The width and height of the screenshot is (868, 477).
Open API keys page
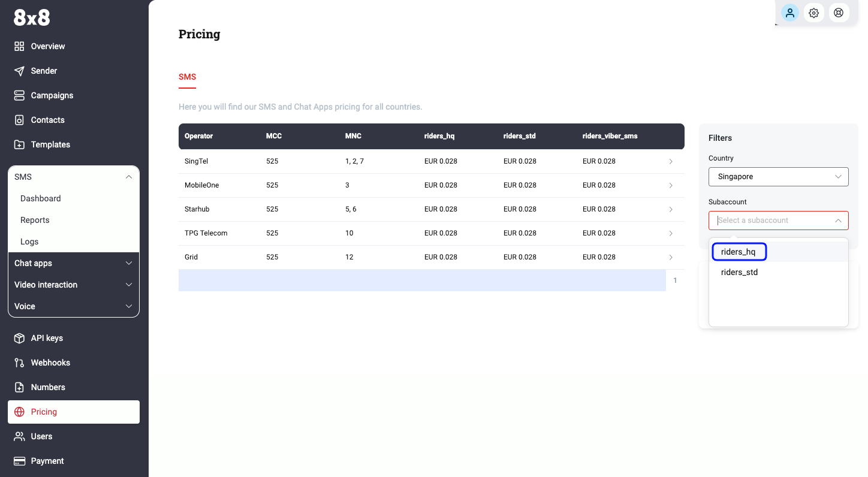(46, 338)
